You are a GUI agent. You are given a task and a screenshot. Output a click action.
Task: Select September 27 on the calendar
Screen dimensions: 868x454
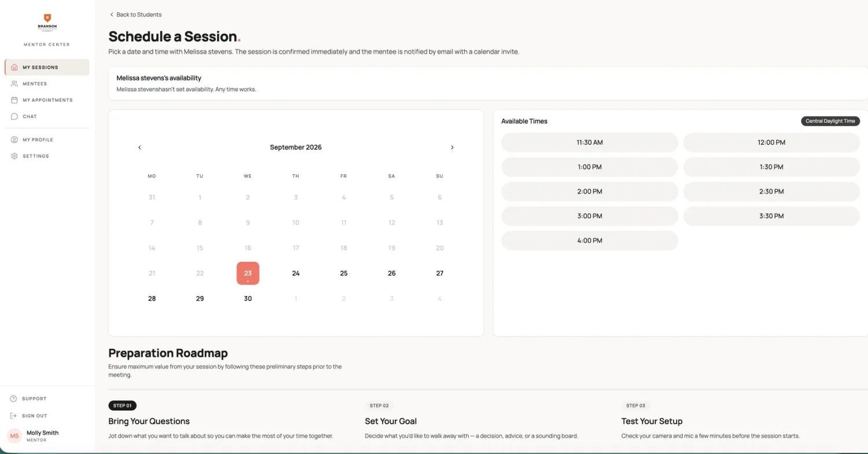(x=440, y=273)
